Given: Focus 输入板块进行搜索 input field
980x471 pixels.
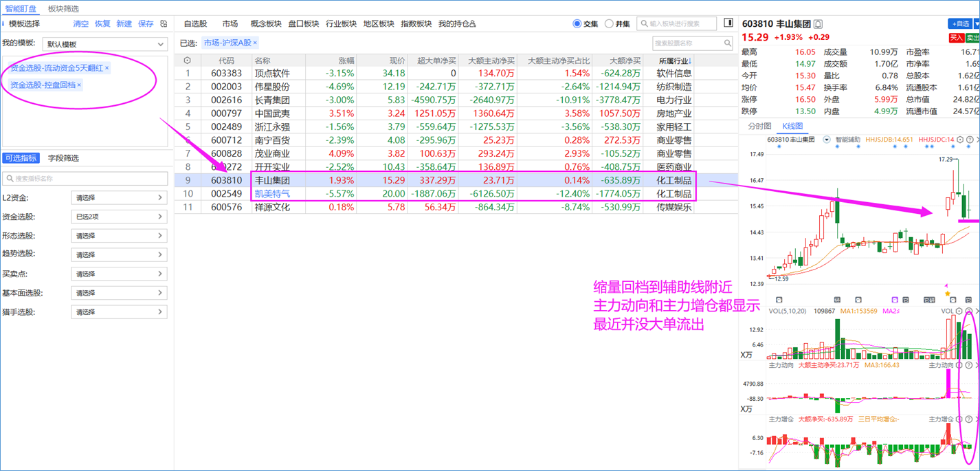Looking at the screenshot, I should [x=677, y=24].
